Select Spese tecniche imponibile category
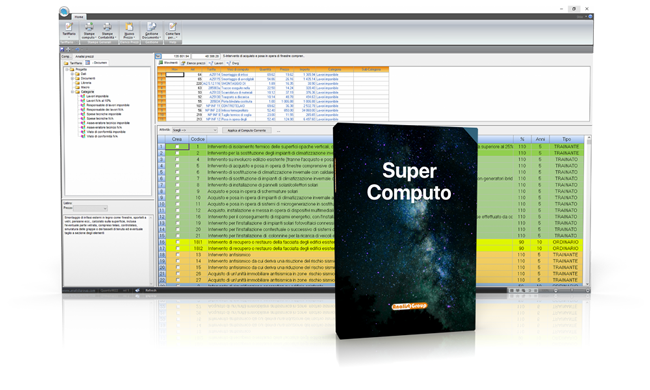 [x=104, y=114]
